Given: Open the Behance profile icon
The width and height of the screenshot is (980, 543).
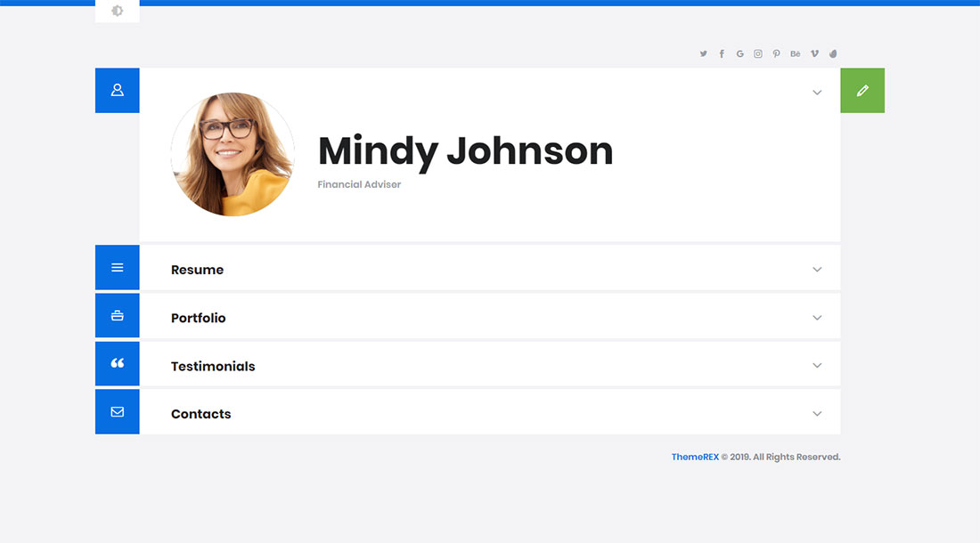Looking at the screenshot, I should point(796,54).
